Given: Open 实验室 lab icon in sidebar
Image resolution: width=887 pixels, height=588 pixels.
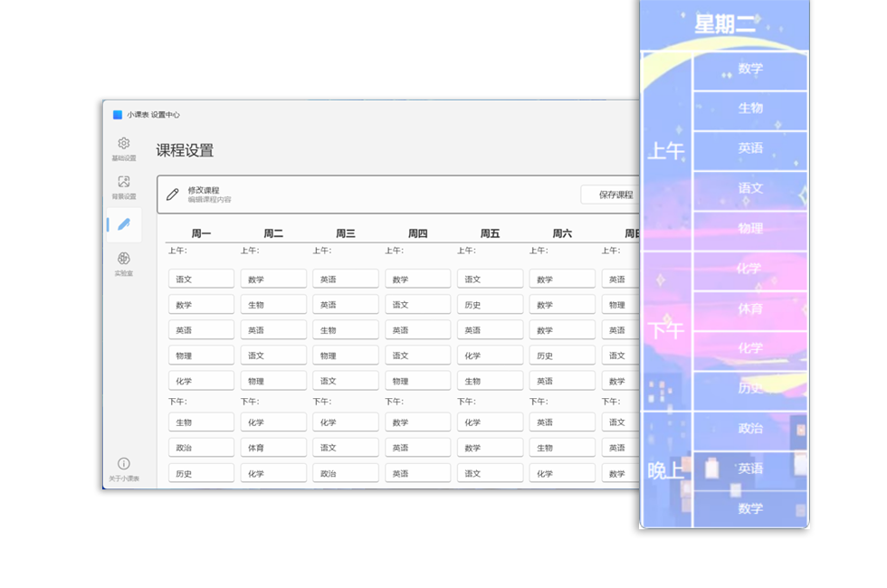Looking at the screenshot, I should 124,260.
